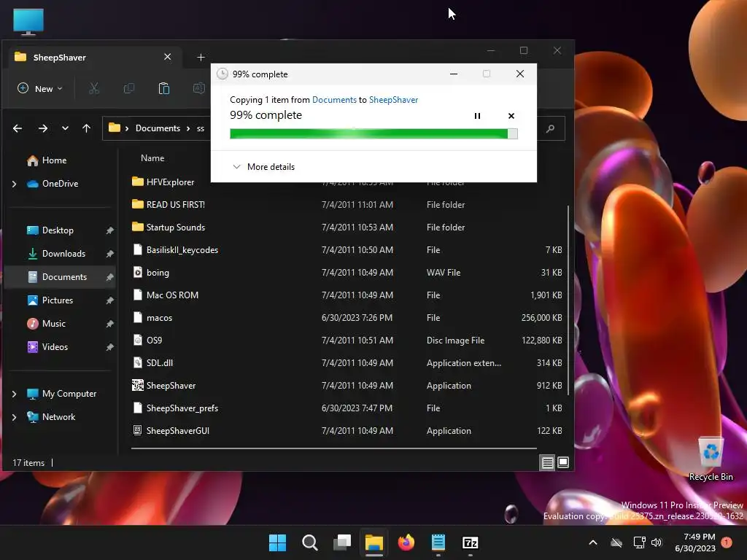Image resolution: width=747 pixels, height=560 pixels.
Task: Open Desktop quick access folder
Action: click(x=50, y=230)
